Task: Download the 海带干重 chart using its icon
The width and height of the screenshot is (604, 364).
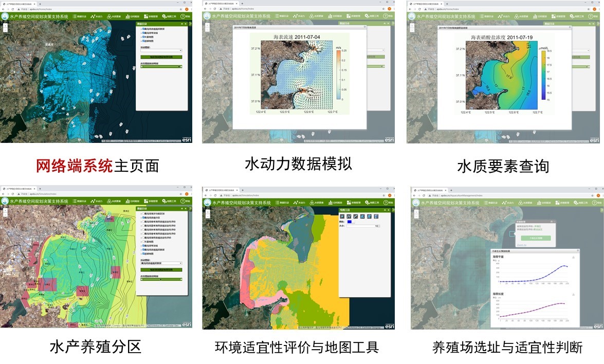Action: 573,257
